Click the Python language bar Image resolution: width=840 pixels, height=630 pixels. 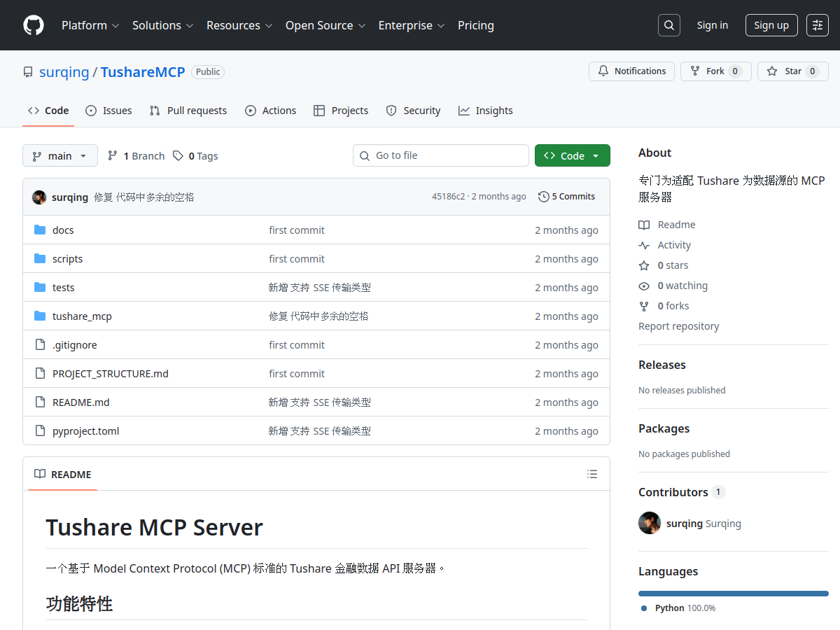tap(733, 594)
